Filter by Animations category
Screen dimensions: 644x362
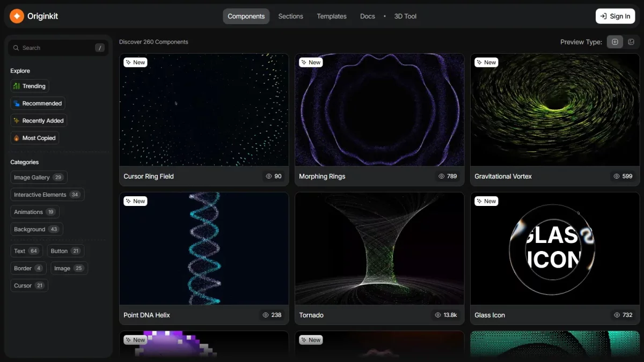[x=35, y=212]
